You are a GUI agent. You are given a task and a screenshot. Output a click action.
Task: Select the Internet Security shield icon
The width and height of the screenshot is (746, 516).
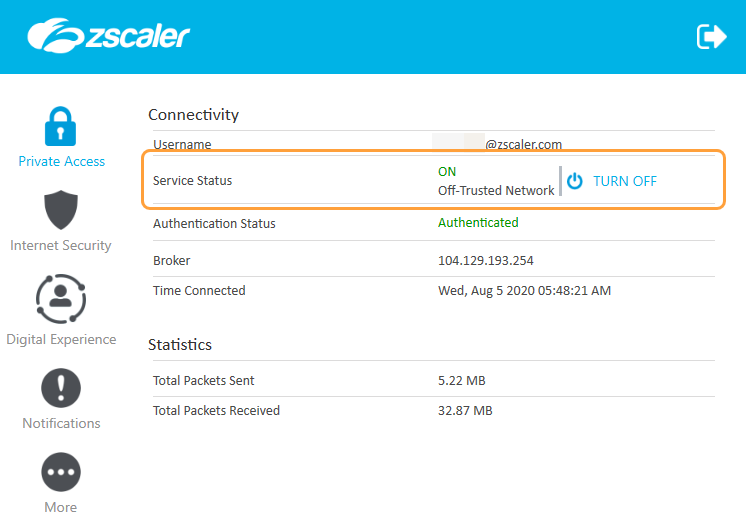pyautogui.click(x=61, y=210)
